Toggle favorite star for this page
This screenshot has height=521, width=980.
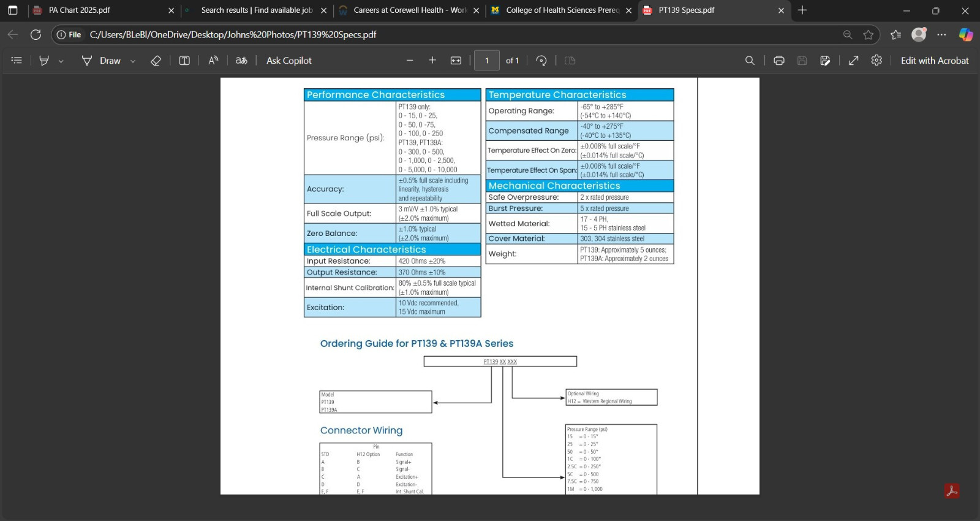pyautogui.click(x=869, y=34)
